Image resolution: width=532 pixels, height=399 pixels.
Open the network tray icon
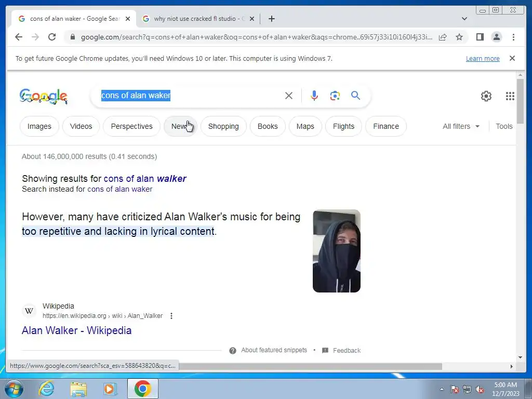[467, 389]
